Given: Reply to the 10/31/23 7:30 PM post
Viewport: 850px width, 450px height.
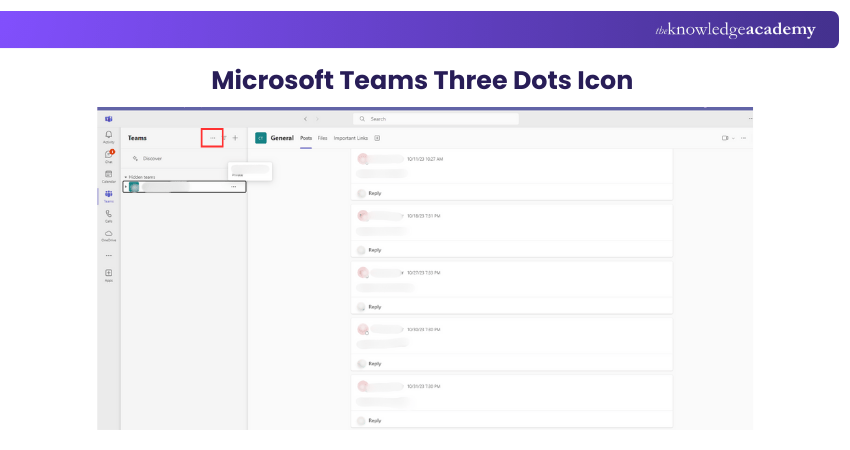Looking at the screenshot, I should (375, 421).
